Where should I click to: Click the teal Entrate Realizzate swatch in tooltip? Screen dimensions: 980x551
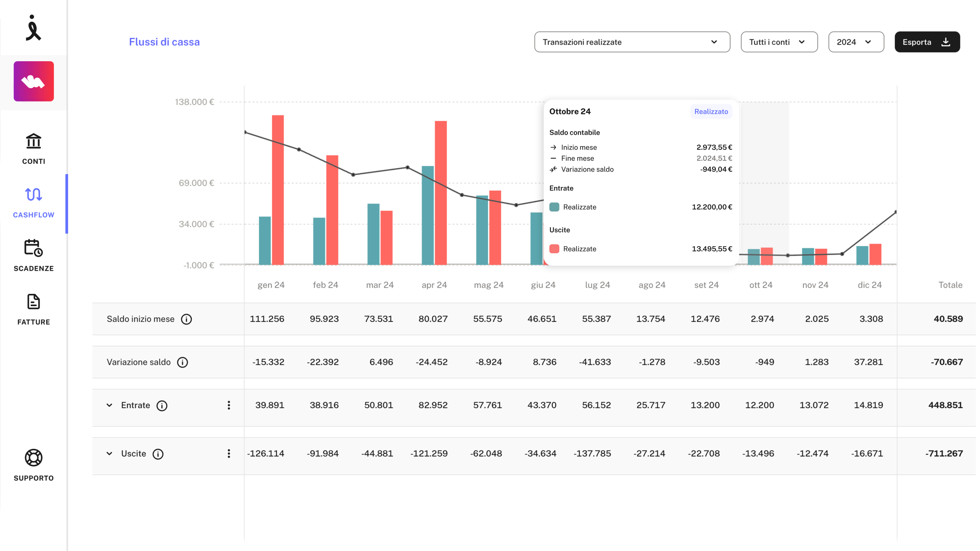(x=554, y=207)
